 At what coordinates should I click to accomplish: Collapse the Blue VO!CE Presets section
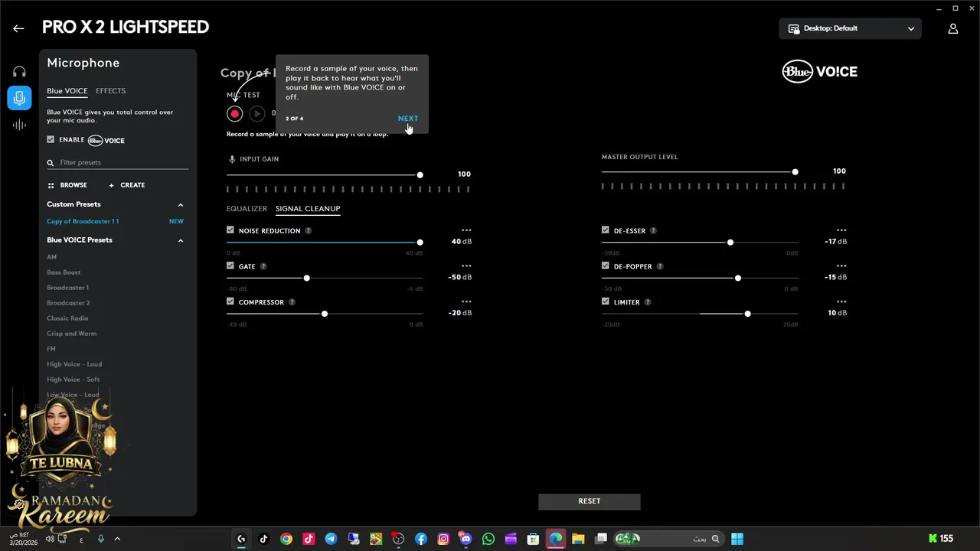(x=181, y=240)
